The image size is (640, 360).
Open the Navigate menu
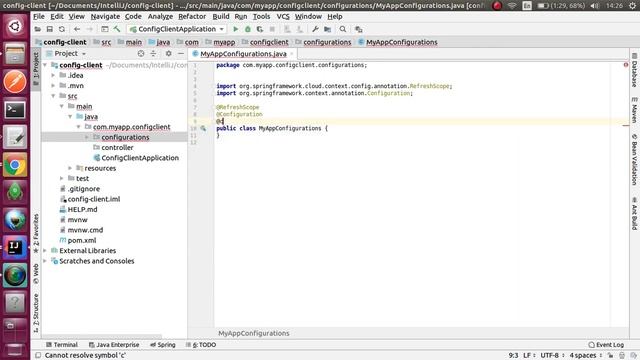click(x=105, y=17)
